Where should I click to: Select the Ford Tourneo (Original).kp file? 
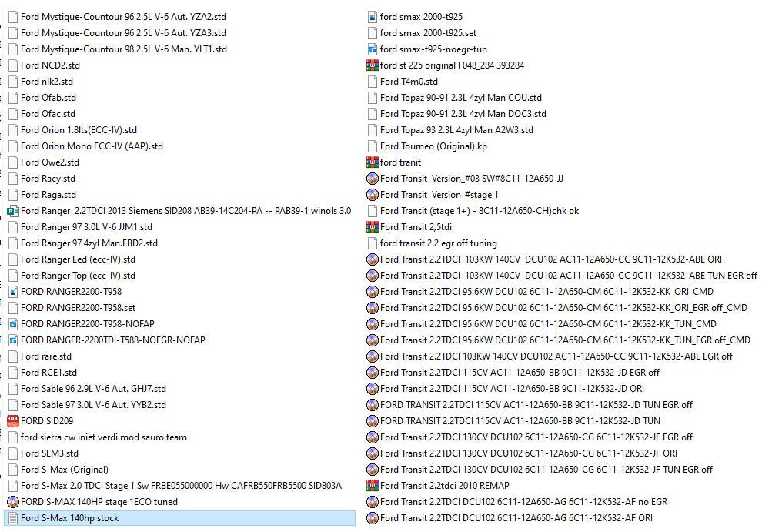[x=433, y=146]
